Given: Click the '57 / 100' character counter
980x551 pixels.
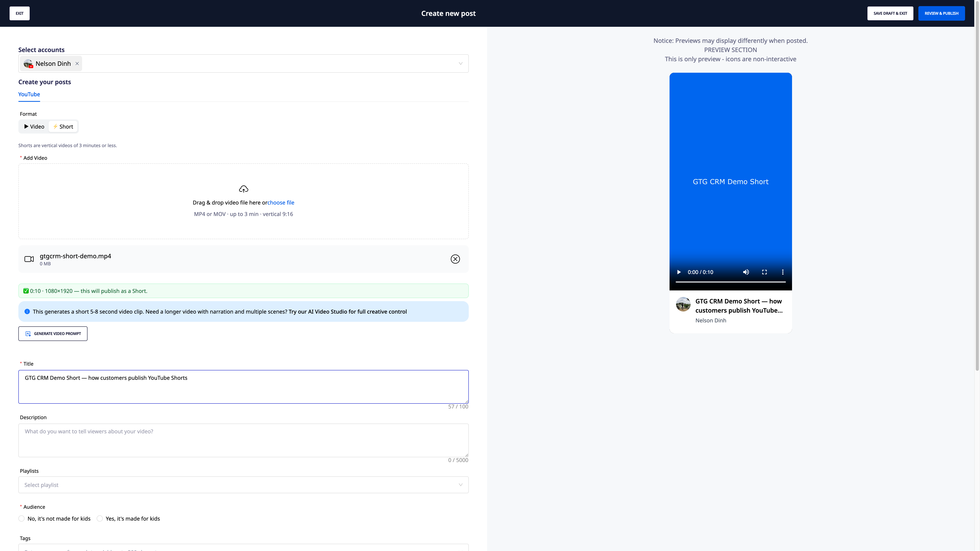Looking at the screenshot, I should 458,407.
